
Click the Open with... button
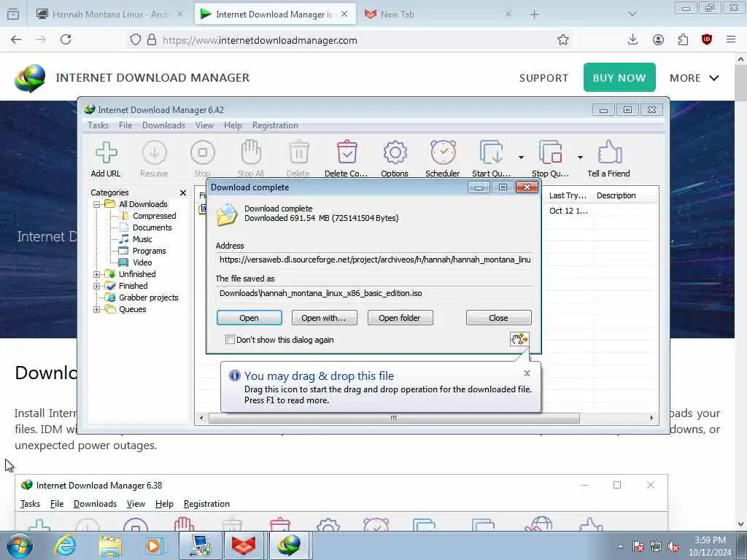(x=324, y=318)
